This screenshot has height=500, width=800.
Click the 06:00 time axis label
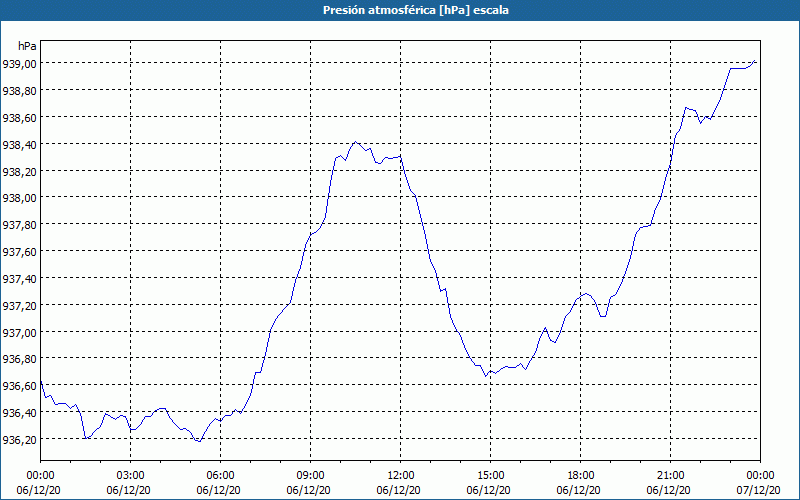click(x=220, y=476)
